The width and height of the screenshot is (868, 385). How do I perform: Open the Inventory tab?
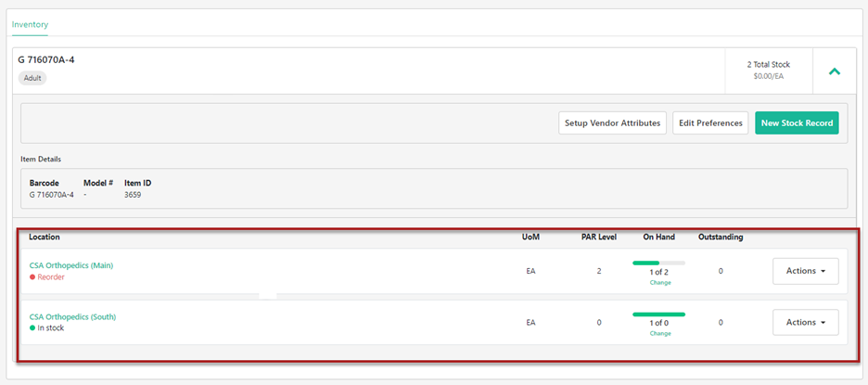pyautogui.click(x=30, y=24)
